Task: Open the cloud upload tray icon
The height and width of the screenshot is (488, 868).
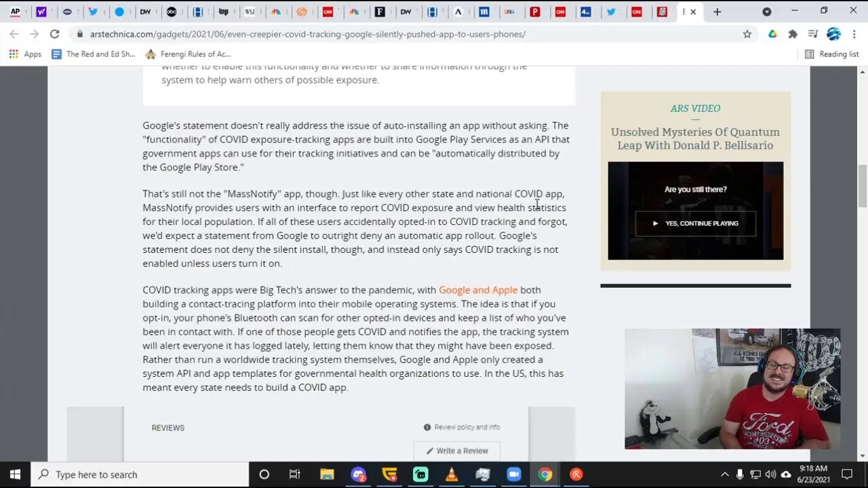Action: (x=786, y=474)
